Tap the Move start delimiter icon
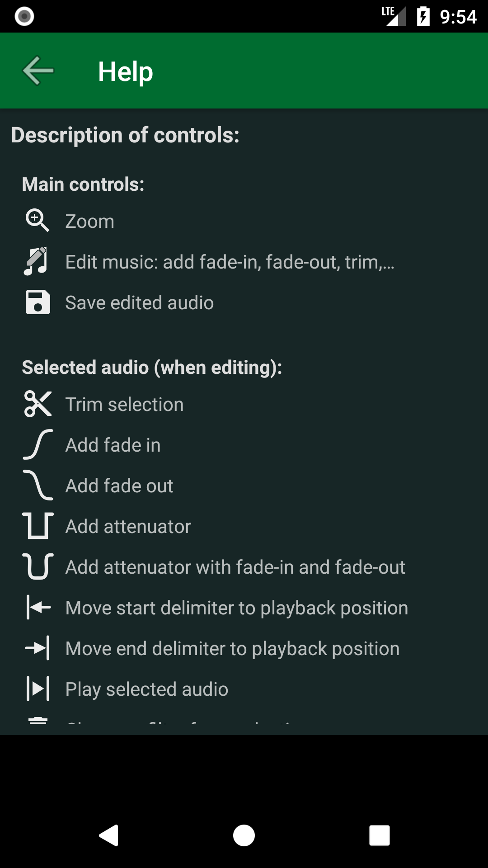 (x=38, y=607)
